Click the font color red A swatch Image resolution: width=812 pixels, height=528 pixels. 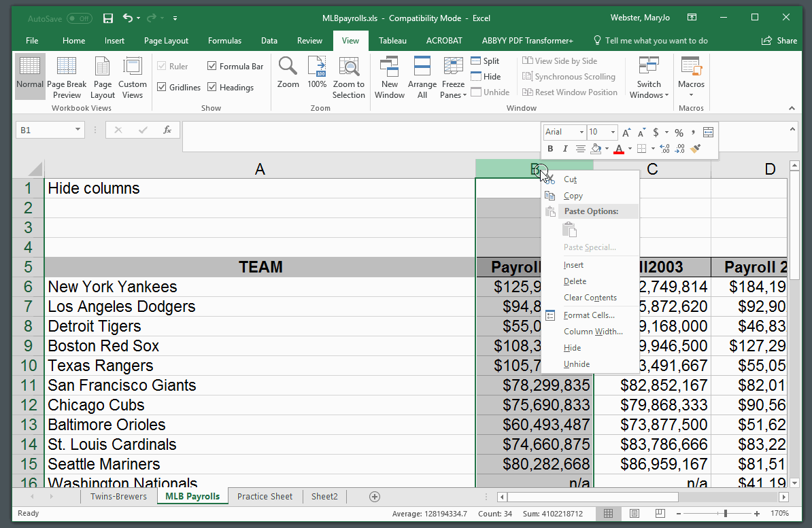point(618,149)
